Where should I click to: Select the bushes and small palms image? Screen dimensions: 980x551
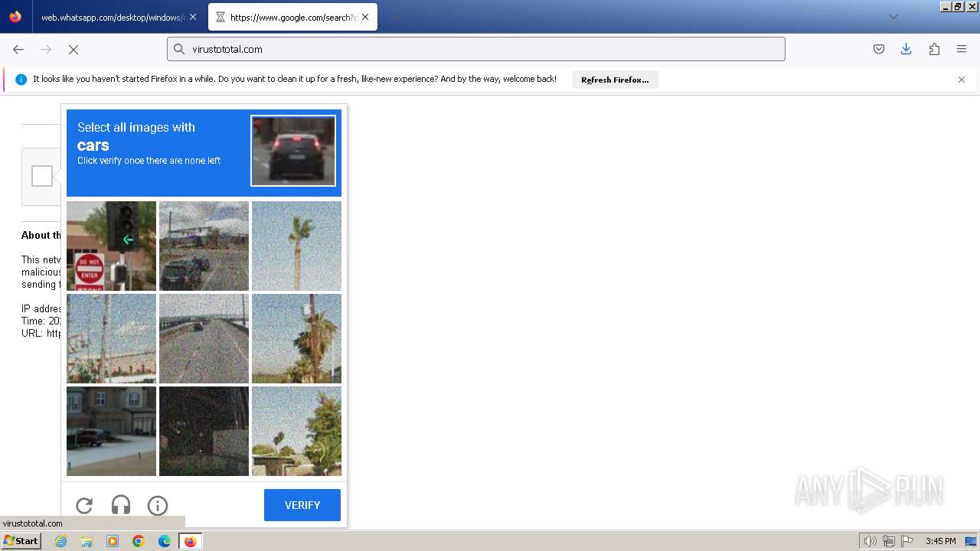pyautogui.click(x=296, y=431)
